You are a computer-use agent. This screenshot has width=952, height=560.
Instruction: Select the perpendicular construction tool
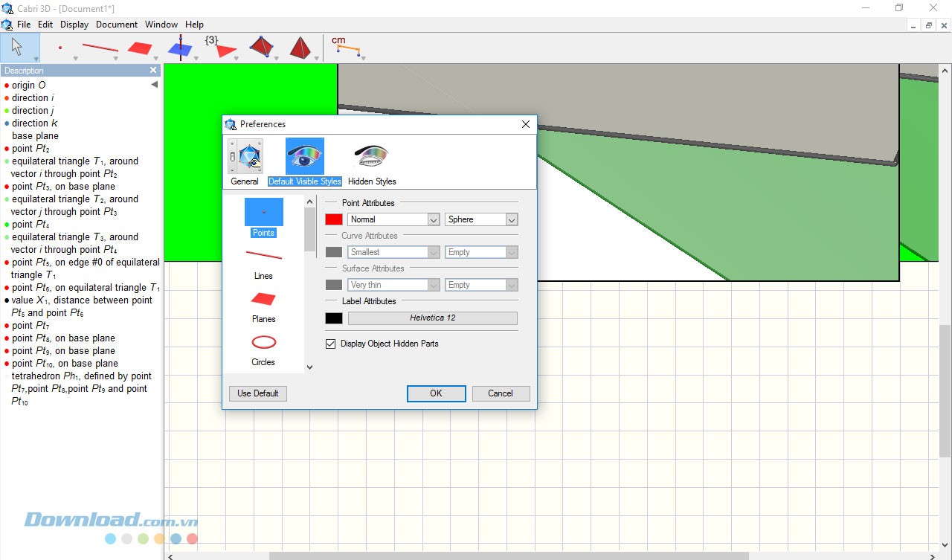(x=179, y=48)
